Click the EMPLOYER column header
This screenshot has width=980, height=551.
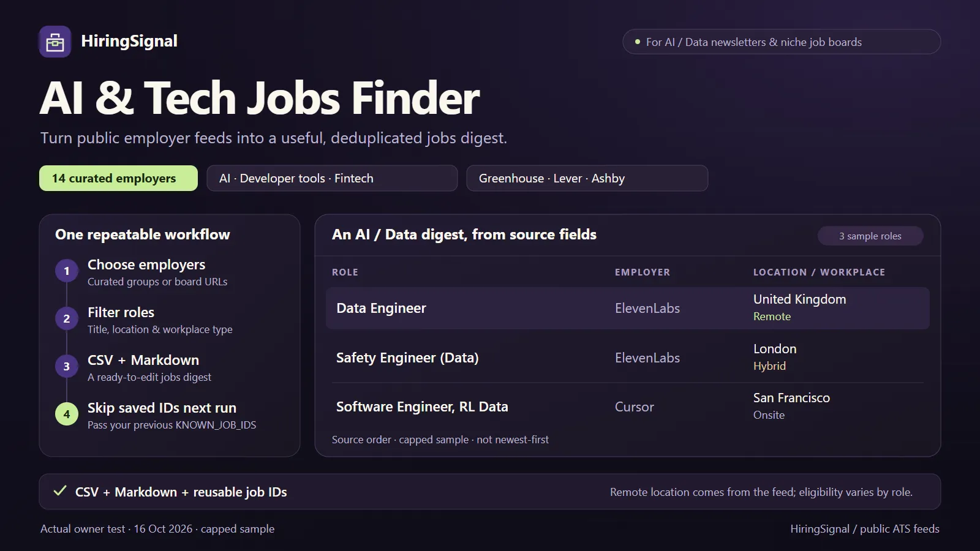tap(643, 272)
